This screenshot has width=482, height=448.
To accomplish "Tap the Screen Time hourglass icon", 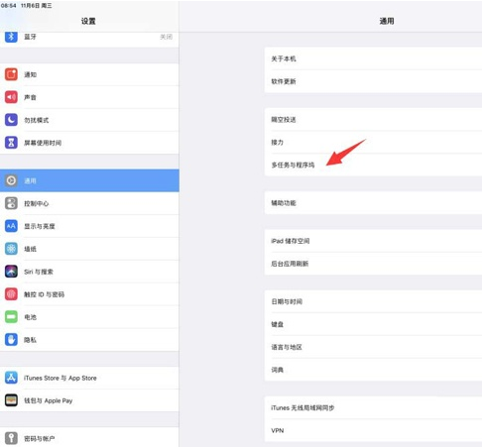I will (11, 143).
